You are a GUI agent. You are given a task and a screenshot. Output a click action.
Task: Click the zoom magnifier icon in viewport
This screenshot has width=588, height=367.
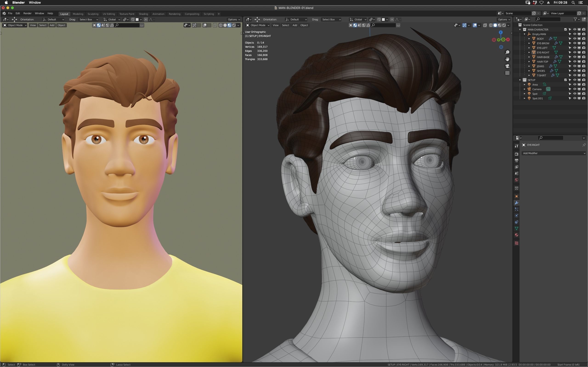507,53
